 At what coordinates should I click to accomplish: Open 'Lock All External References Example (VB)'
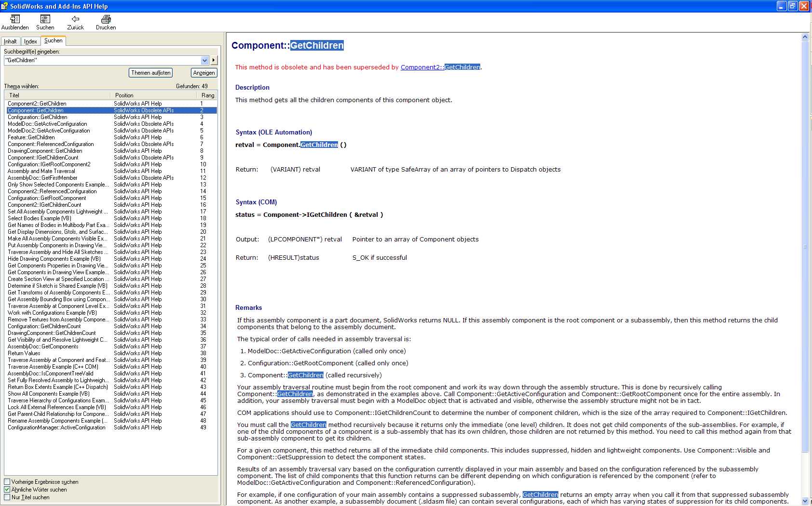[111, 407]
